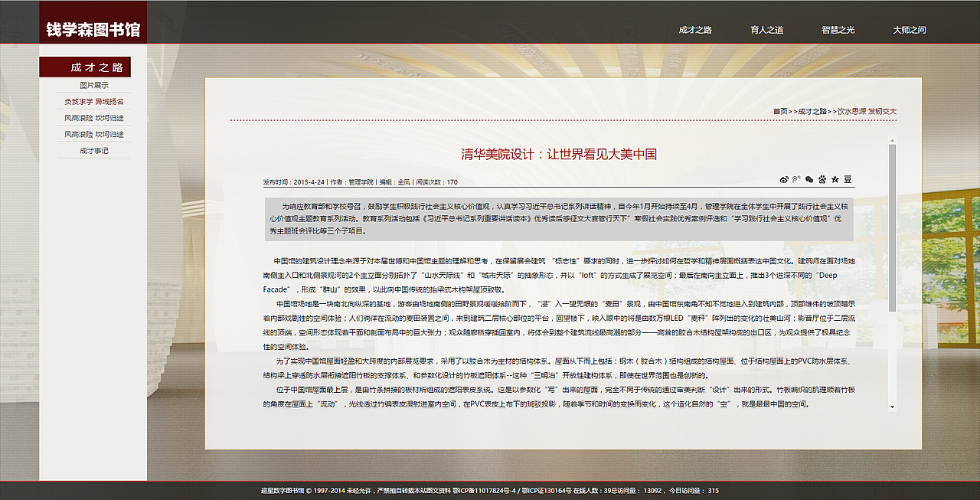Click the author text 管理学院
The width and height of the screenshot is (980, 500).
(361, 182)
